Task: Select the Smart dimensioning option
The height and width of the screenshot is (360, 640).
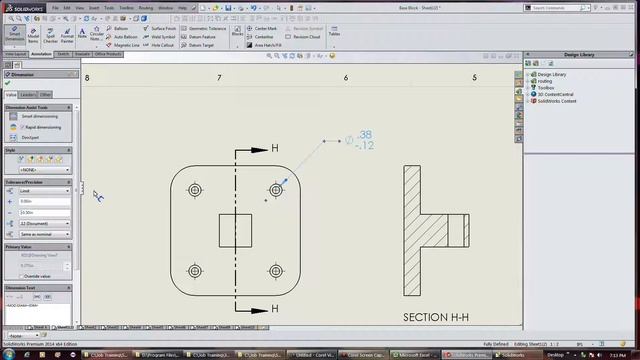Action: click(x=35, y=116)
